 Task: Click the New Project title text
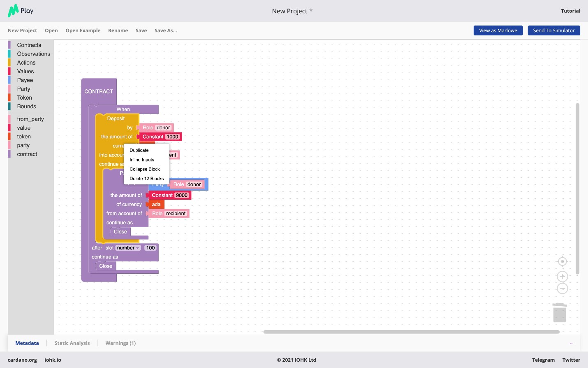(289, 11)
